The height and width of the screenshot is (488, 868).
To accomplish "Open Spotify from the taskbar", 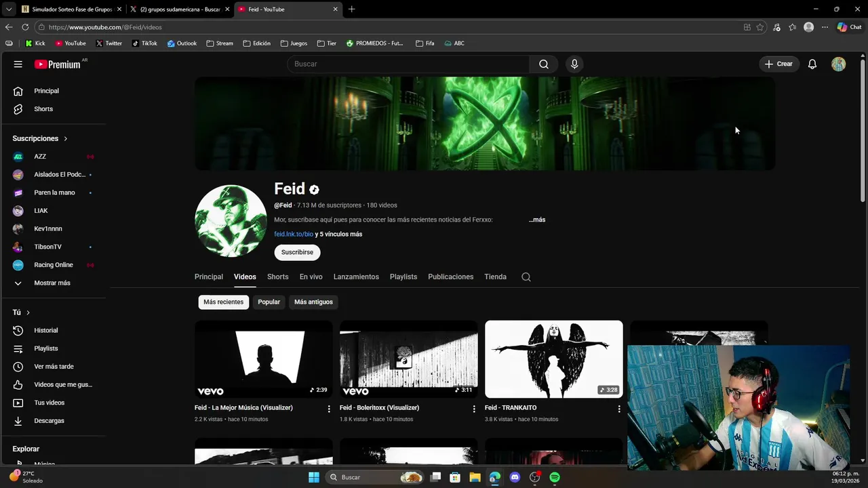I will (x=555, y=477).
